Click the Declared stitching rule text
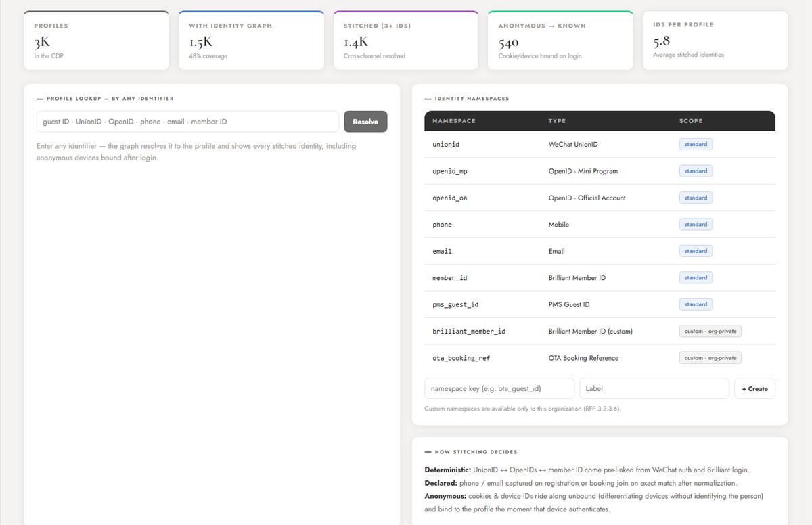 tap(581, 483)
